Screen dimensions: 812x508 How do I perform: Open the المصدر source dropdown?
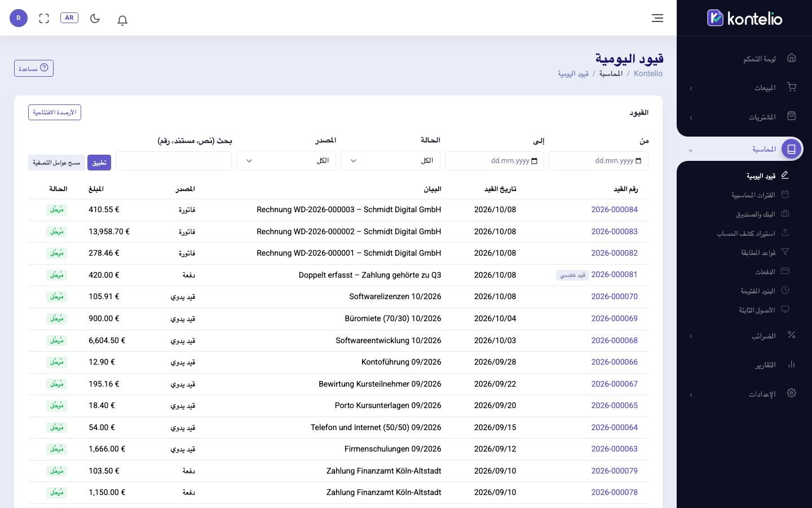point(286,160)
